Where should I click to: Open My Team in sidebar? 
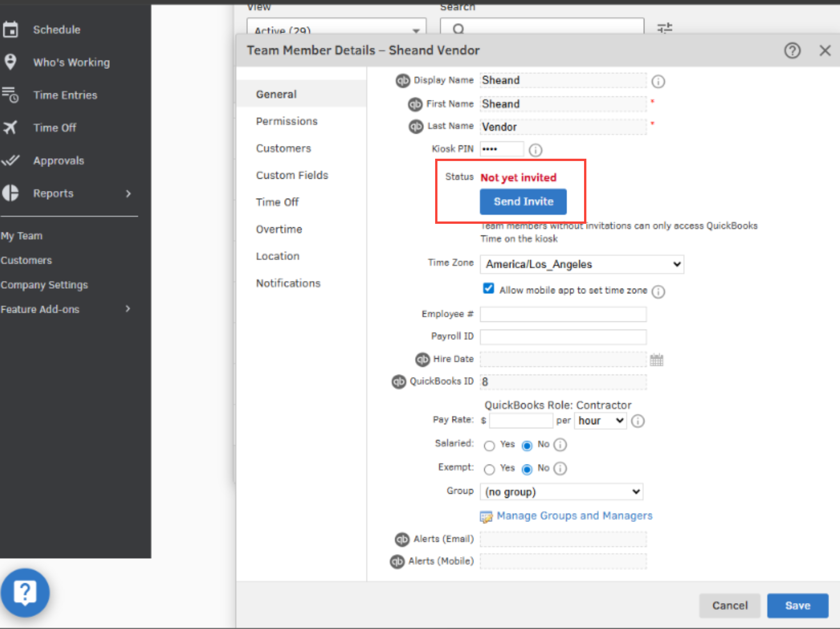click(22, 236)
